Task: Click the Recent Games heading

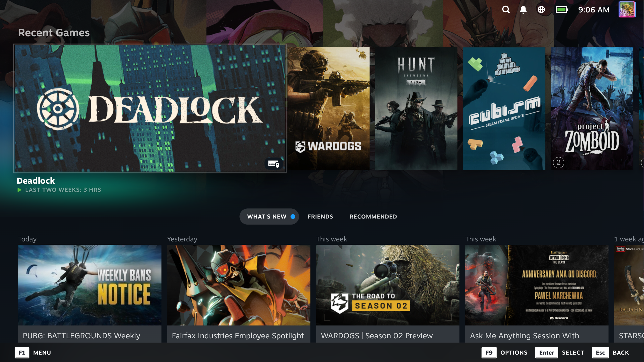Action: [54, 33]
